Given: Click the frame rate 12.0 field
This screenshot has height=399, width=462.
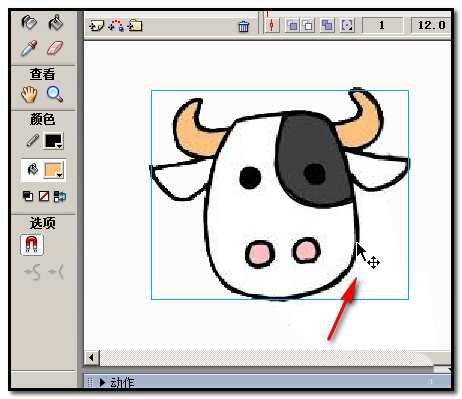Looking at the screenshot, I should click(x=431, y=25).
